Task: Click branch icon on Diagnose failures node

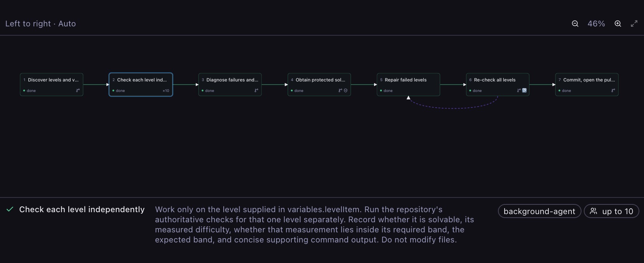Action: pos(256,90)
